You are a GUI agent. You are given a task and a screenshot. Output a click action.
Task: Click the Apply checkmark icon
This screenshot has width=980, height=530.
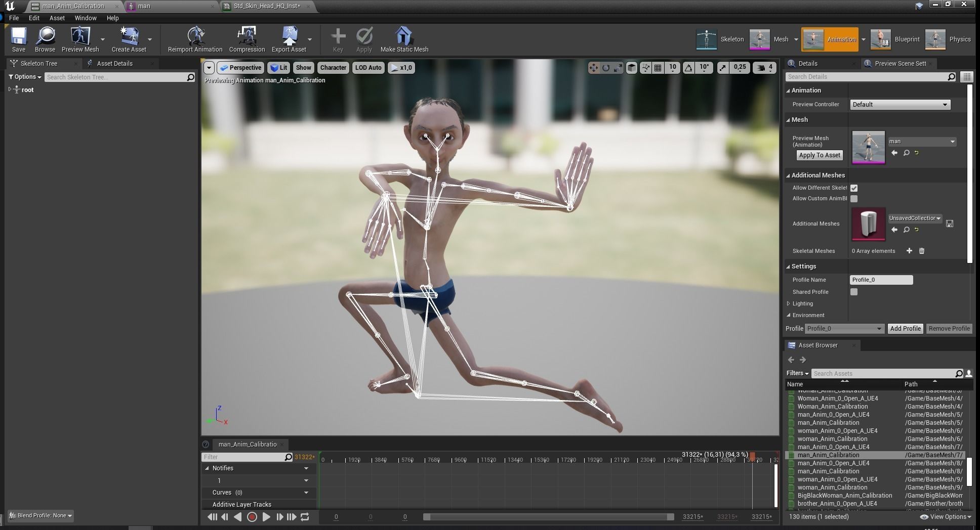coord(364,39)
